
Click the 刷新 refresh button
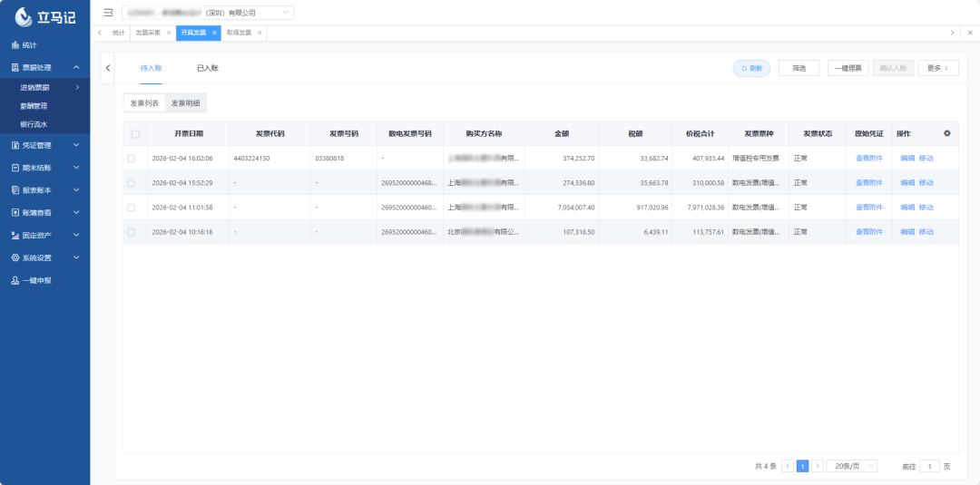[751, 68]
